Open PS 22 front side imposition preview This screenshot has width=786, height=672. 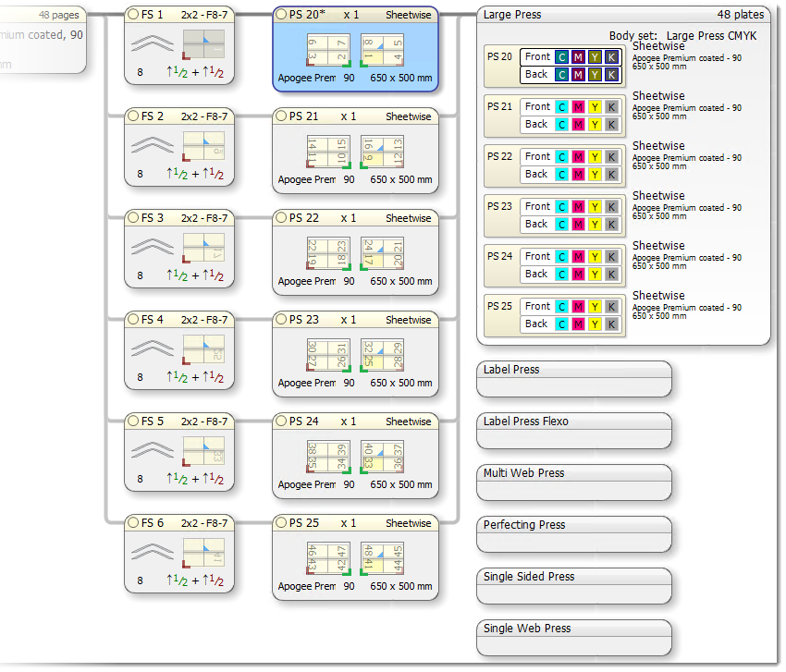pyautogui.click(x=328, y=253)
